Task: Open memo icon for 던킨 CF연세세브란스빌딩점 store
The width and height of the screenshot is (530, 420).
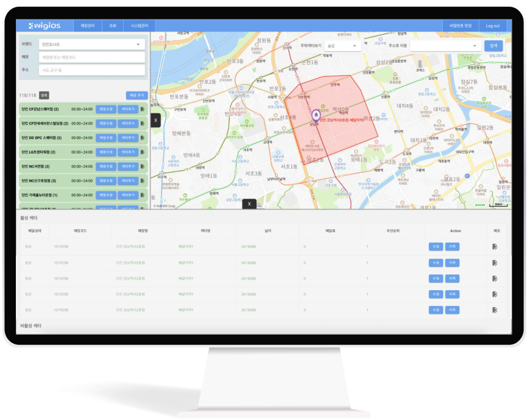Action: (143, 124)
